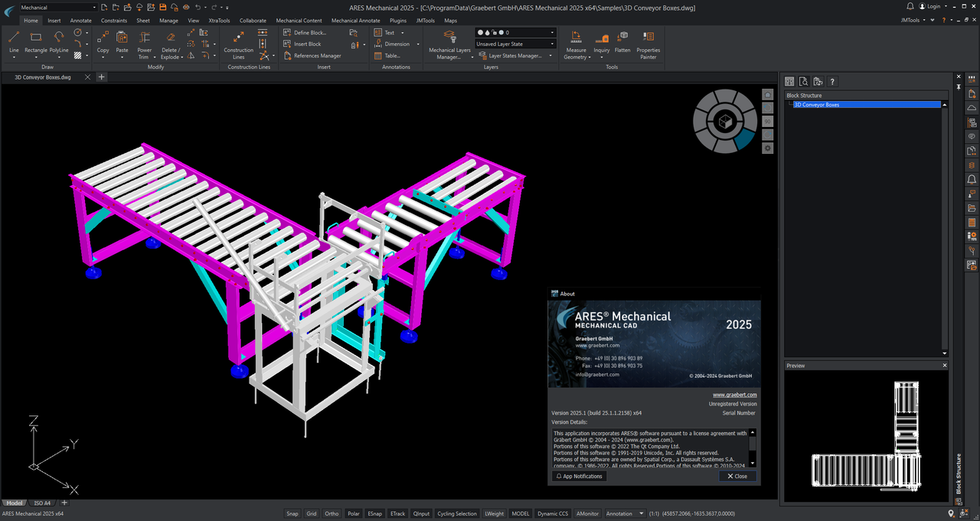The image size is (980, 521).
Task: Run the Flatten tool
Action: 622,43
